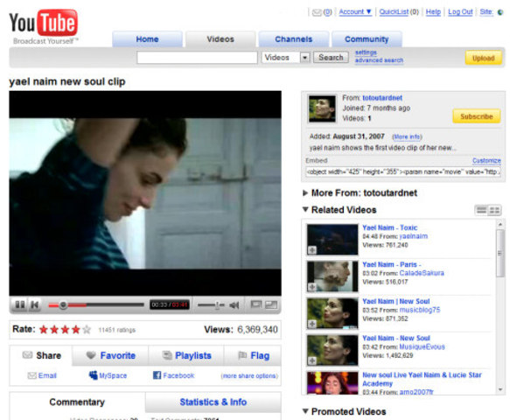510x420 pixels.
Task: Restart video with the rewind button
Action: 34,304
